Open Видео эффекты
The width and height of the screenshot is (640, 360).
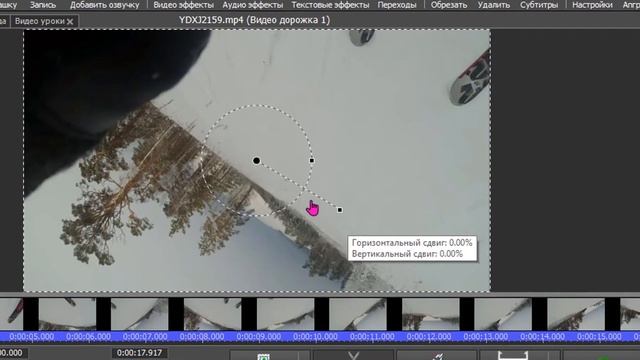(184, 5)
